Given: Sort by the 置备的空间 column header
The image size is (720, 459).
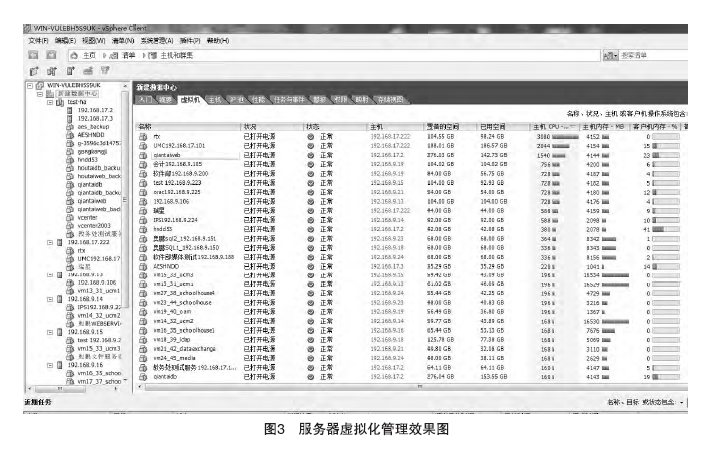Looking at the screenshot, I should (442, 127).
